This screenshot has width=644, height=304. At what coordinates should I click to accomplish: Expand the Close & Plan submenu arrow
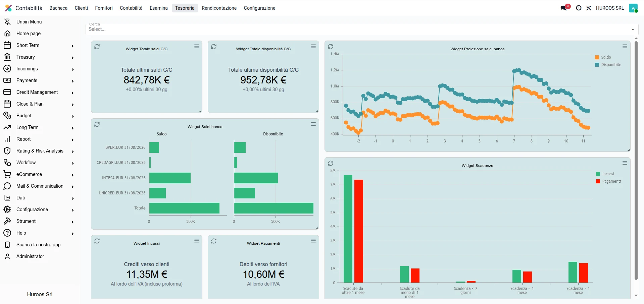pyautogui.click(x=72, y=105)
